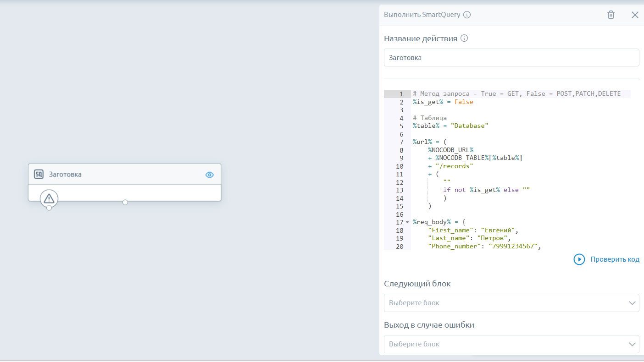Image resolution: width=644 pixels, height=362 pixels.
Task: Click the bottom-center connector dot of the node
Action: [125, 202]
